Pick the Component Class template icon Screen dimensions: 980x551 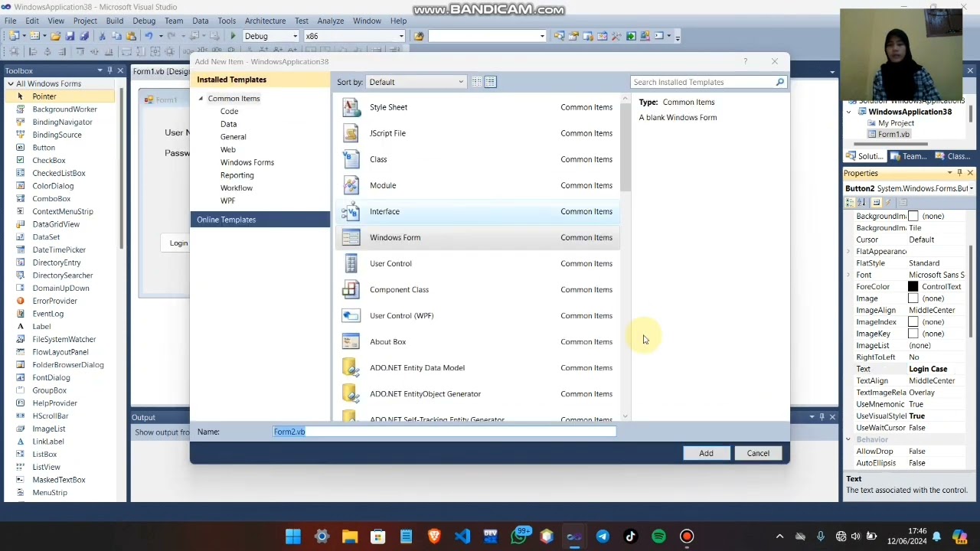(x=351, y=289)
